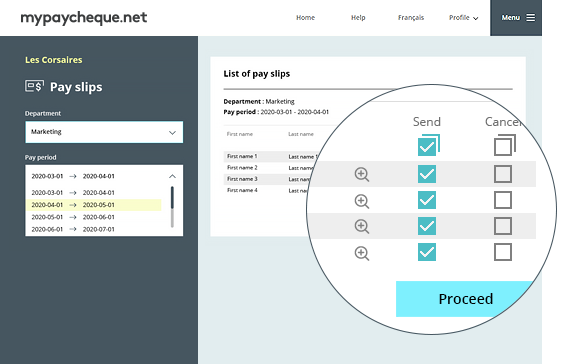Click the Send column header

(426, 122)
